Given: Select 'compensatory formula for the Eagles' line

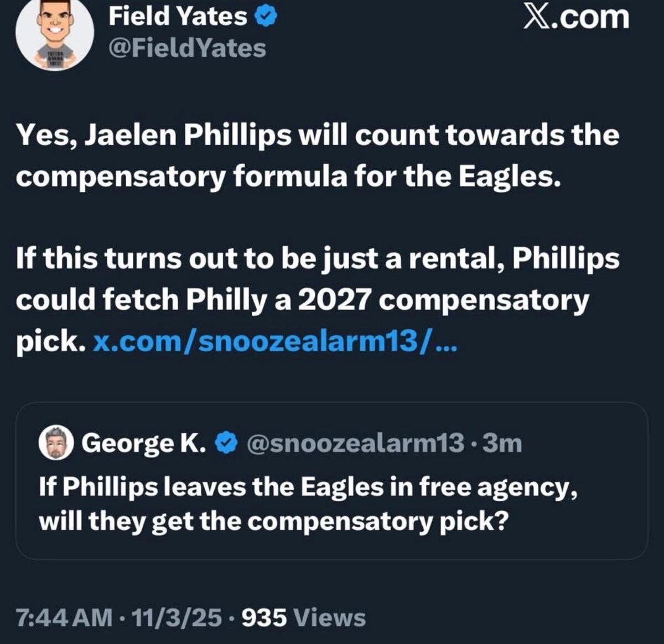Looking at the screenshot, I should (x=284, y=177).
